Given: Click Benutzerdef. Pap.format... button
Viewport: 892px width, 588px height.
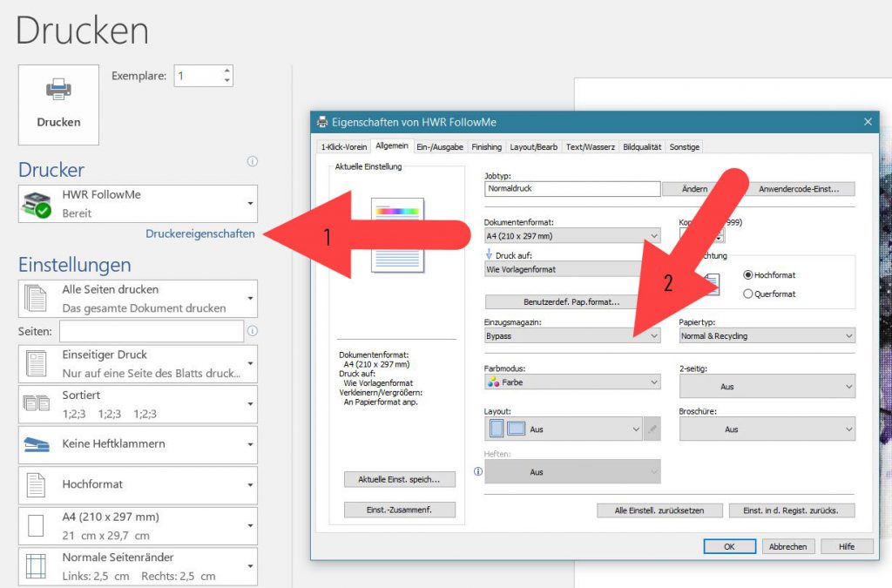Looking at the screenshot, I should pyautogui.click(x=571, y=302).
